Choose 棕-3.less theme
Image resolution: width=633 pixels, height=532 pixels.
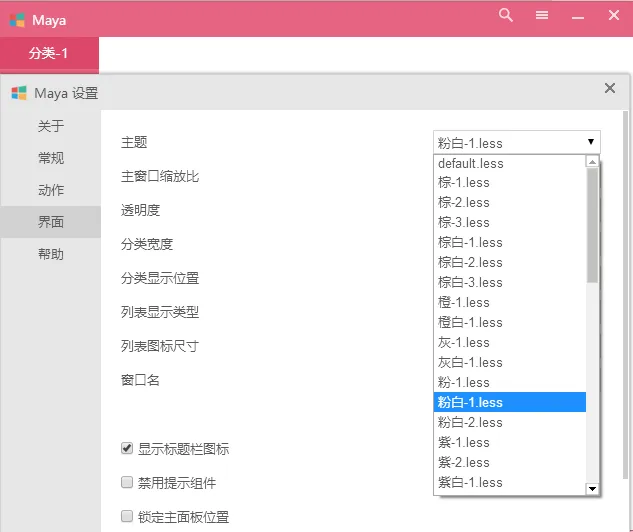pos(509,222)
